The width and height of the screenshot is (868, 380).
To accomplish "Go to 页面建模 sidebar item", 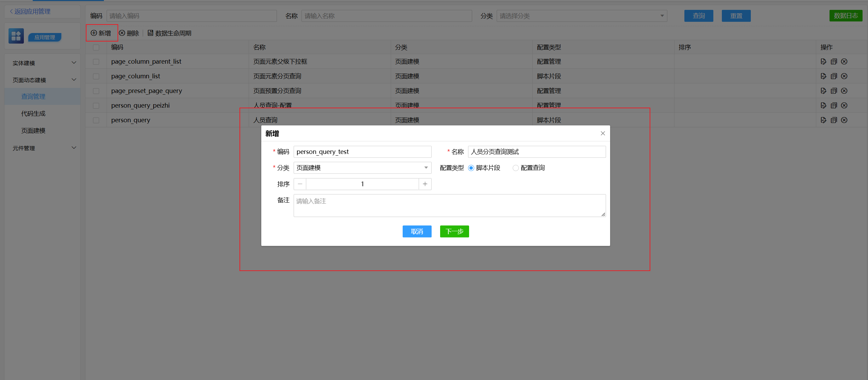I will [x=33, y=131].
